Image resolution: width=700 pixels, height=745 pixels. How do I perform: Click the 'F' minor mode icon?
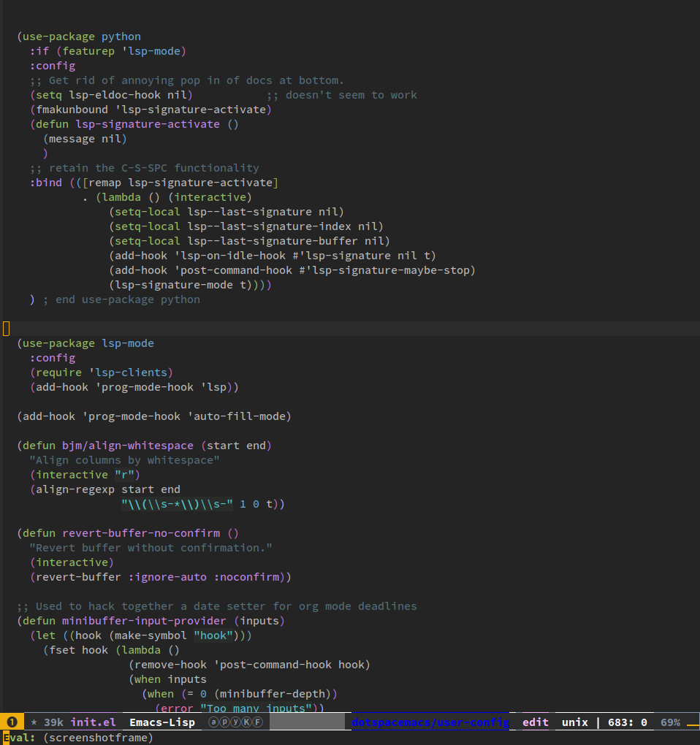click(258, 722)
